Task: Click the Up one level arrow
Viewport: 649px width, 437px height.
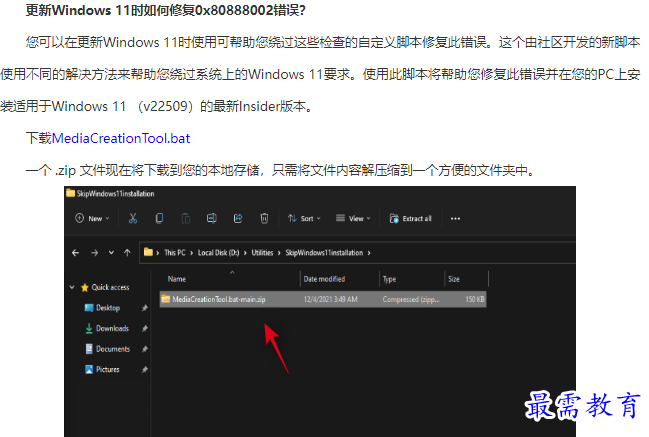Action: 127,253
